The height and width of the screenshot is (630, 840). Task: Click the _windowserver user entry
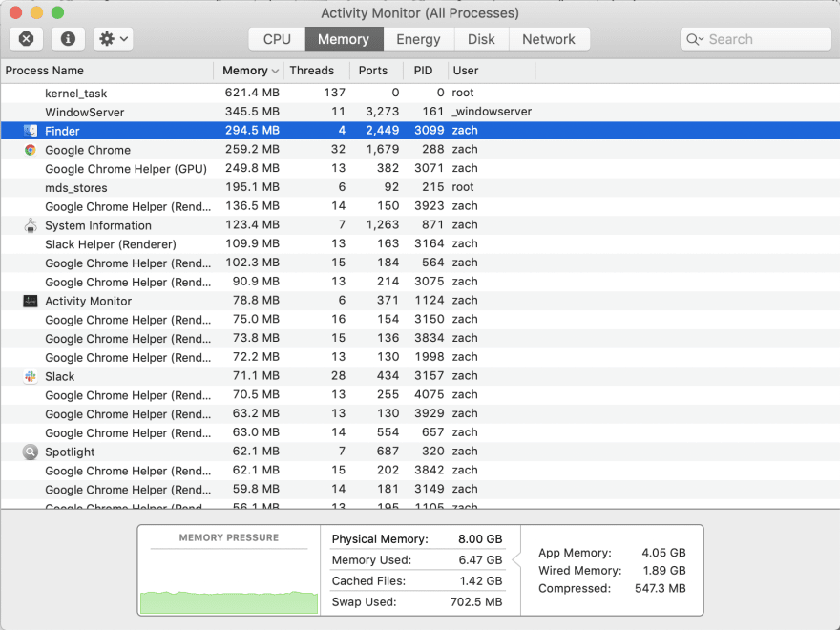coord(492,112)
